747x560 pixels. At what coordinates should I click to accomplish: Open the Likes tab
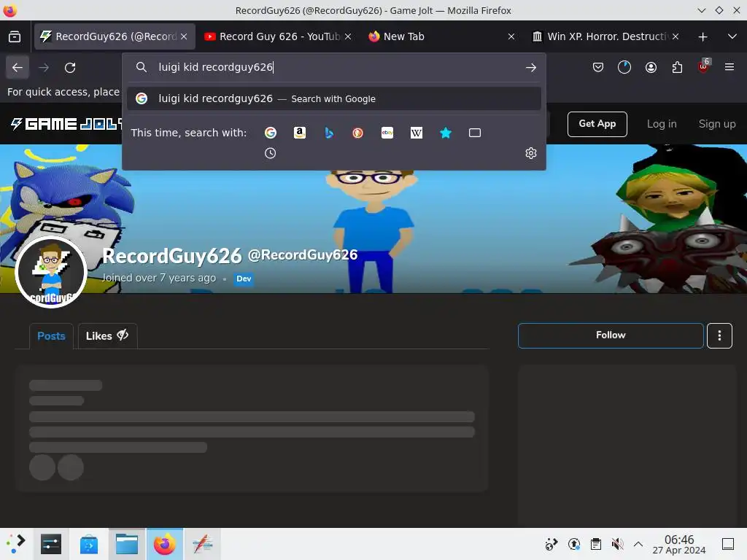(x=107, y=336)
